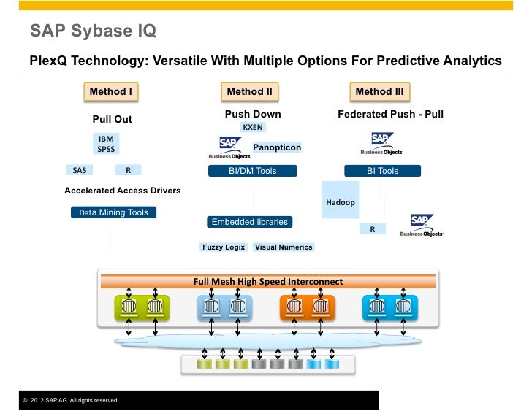The height and width of the screenshot is (411, 532).
Task: Click the light blue server node group
Action: click(x=225, y=308)
